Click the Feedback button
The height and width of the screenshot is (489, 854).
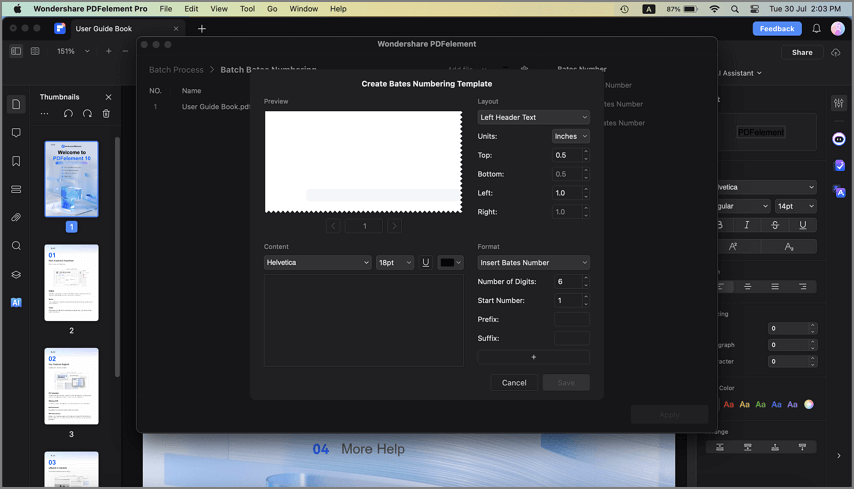777,29
